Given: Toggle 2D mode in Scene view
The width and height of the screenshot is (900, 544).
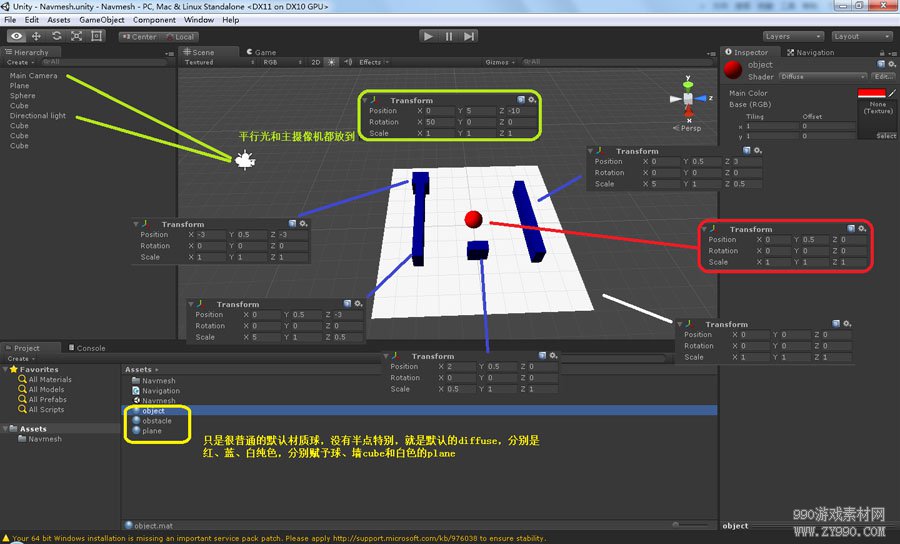Looking at the screenshot, I should [x=316, y=62].
